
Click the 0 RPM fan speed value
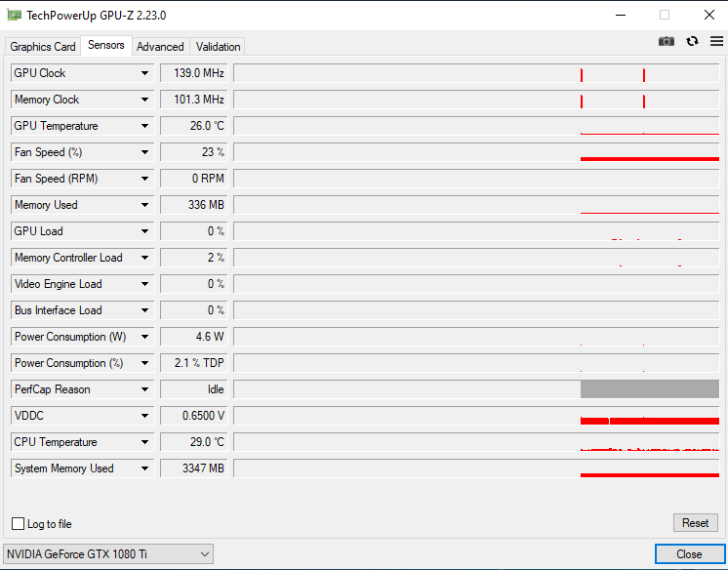click(194, 179)
